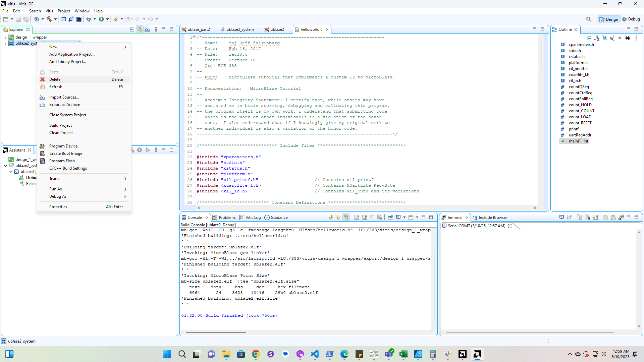Open the Vitis terminal icon in toolbar
Viewport: 644px width, 362px height.
click(x=79, y=19)
